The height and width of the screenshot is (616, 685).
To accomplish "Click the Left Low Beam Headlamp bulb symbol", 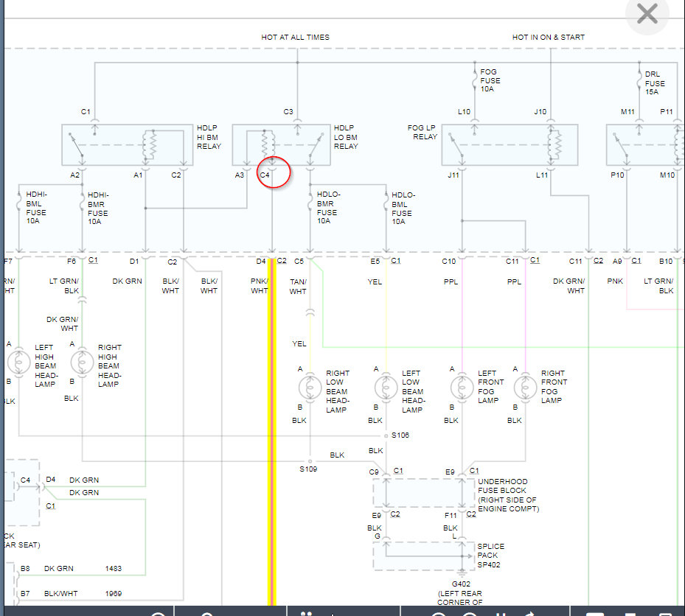I will [x=386, y=388].
